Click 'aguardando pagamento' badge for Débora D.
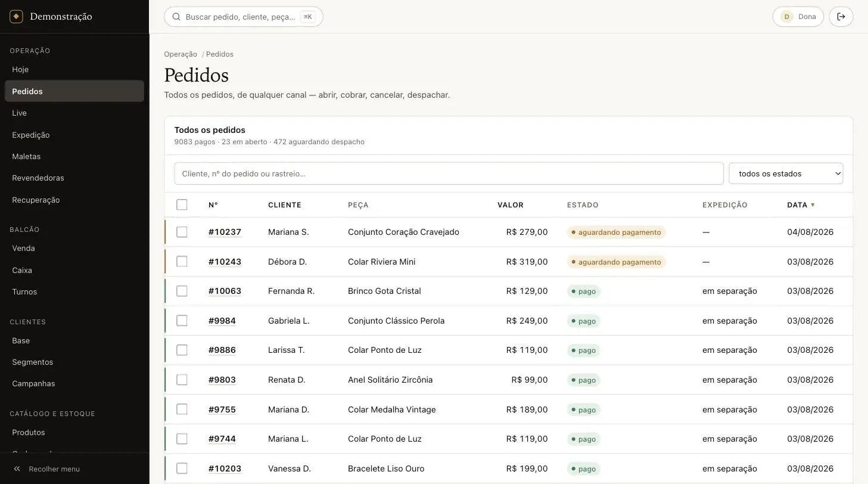868x484 pixels. click(x=617, y=262)
